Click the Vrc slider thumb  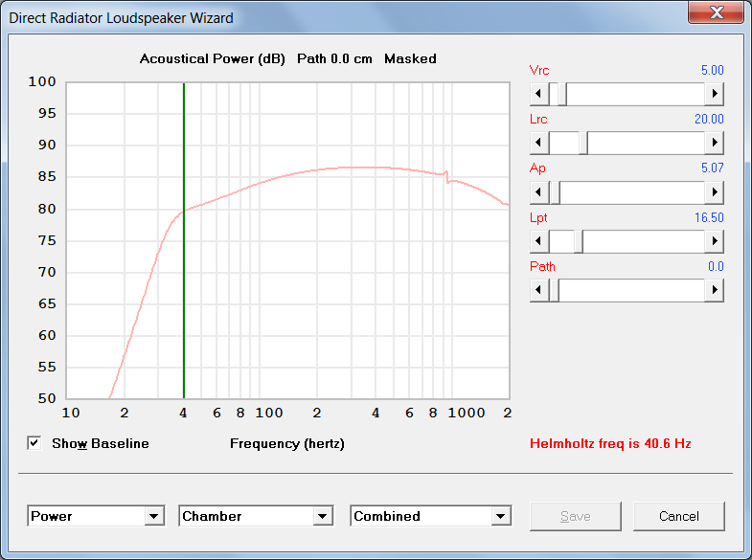[562, 94]
